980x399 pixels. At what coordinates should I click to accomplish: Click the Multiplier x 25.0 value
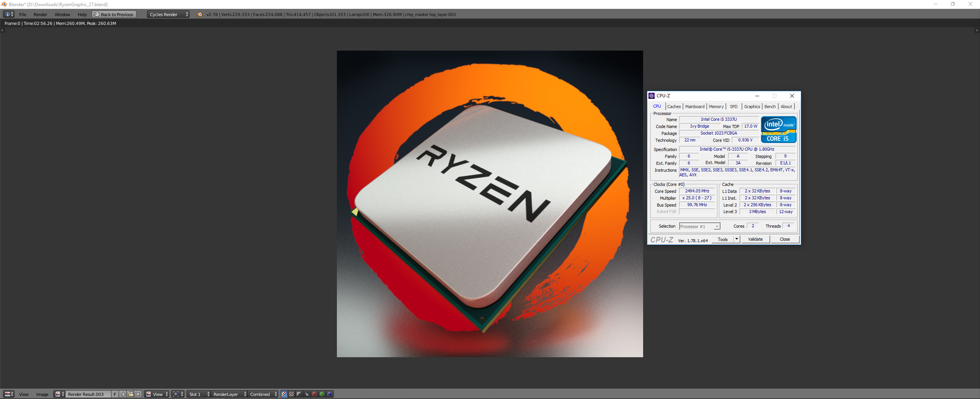tap(697, 198)
